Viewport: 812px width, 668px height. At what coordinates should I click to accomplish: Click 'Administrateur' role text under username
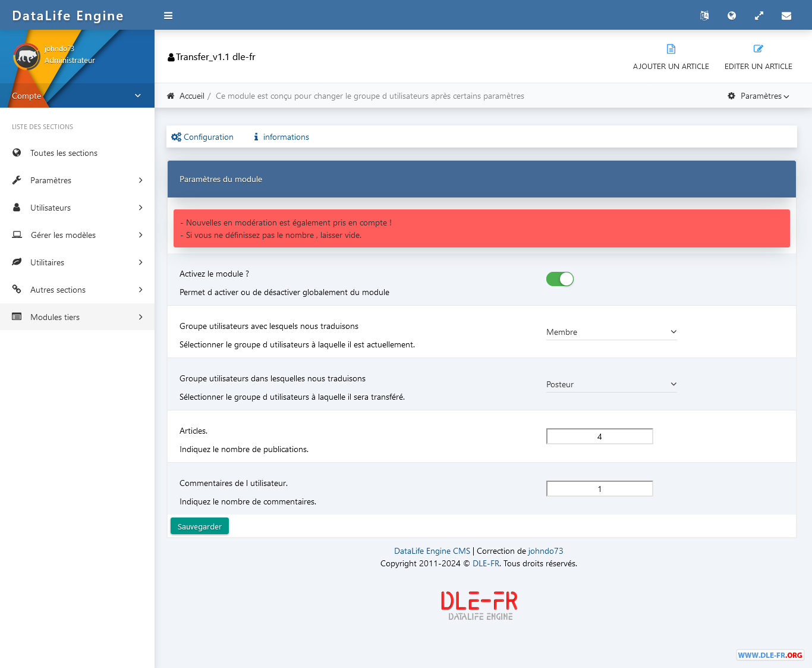pos(70,60)
